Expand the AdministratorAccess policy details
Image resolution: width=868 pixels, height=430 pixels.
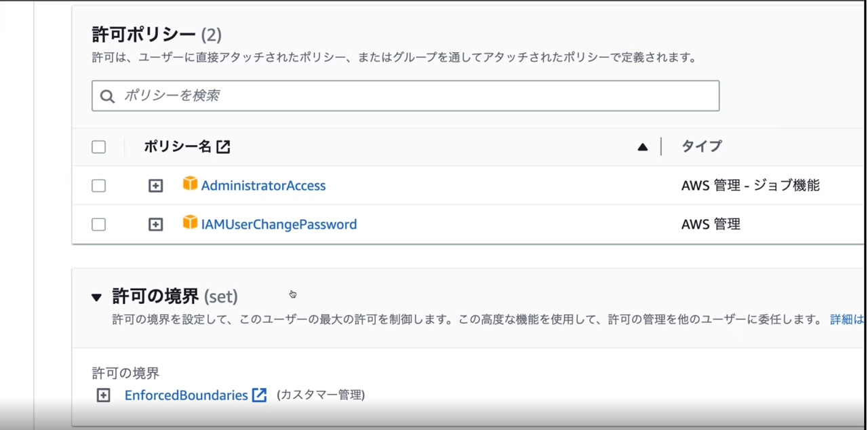point(156,186)
